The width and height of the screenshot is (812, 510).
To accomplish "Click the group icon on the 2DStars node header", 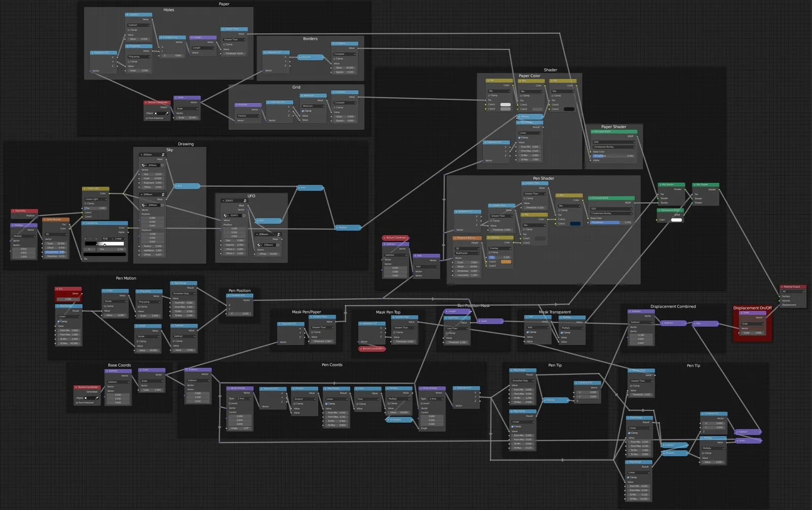I will pos(163,155).
